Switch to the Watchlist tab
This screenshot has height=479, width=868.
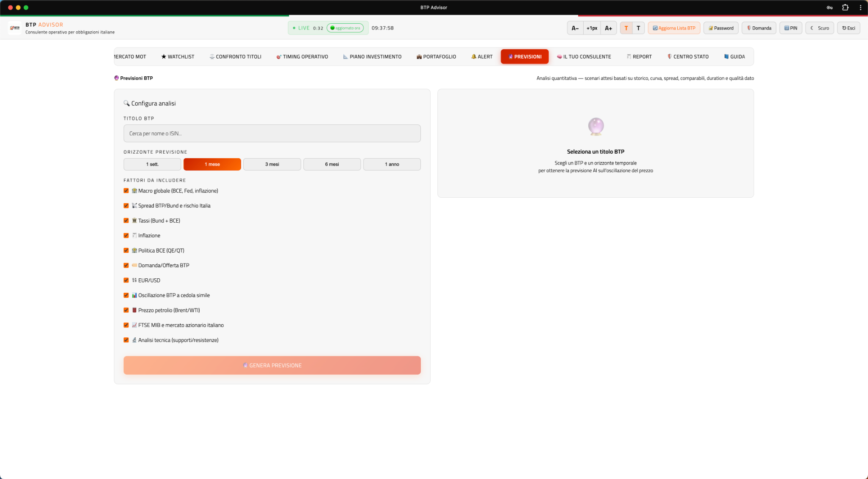[178, 56]
